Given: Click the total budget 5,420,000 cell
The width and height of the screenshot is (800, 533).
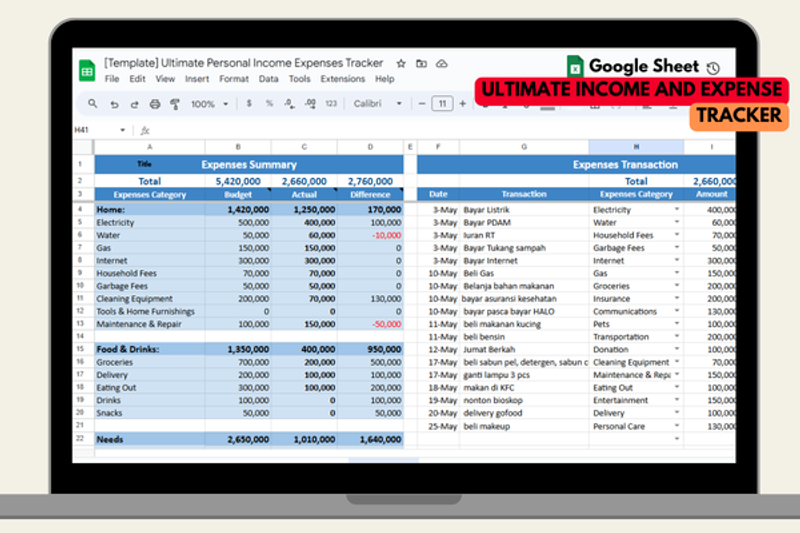Looking at the screenshot, I should [238, 181].
